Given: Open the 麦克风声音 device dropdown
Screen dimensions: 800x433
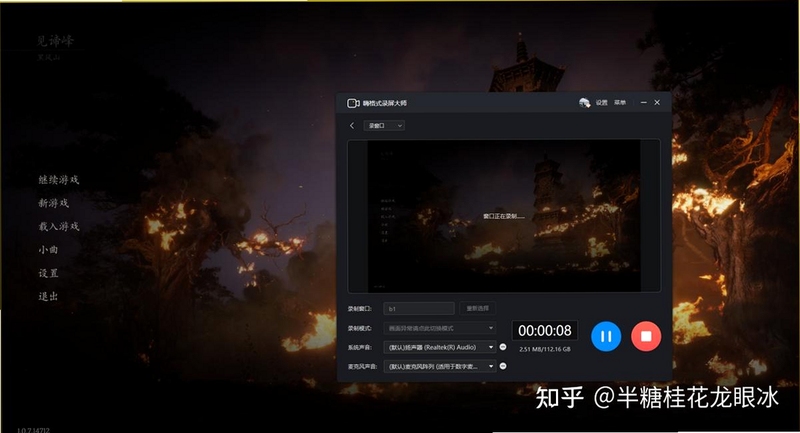Looking at the screenshot, I should point(440,366).
